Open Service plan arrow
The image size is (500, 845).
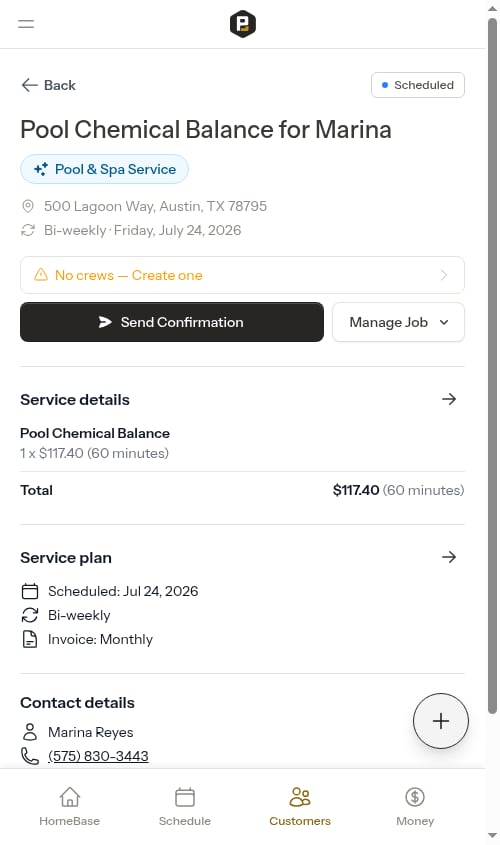coord(449,557)
